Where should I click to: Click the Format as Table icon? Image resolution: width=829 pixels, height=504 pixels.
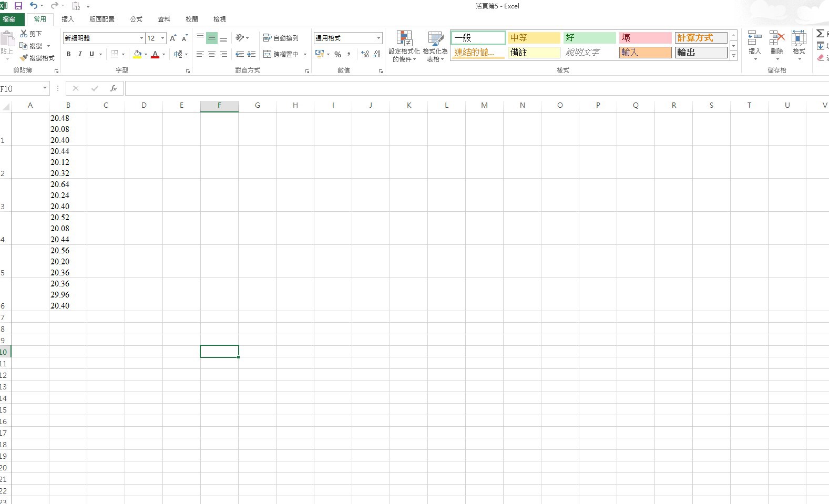(x=435, y=38)
